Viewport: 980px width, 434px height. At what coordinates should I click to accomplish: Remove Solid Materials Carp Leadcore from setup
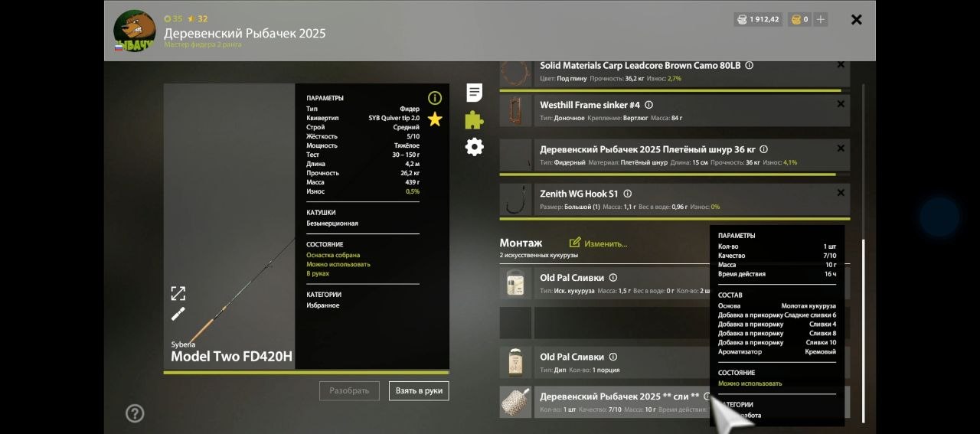841,65
